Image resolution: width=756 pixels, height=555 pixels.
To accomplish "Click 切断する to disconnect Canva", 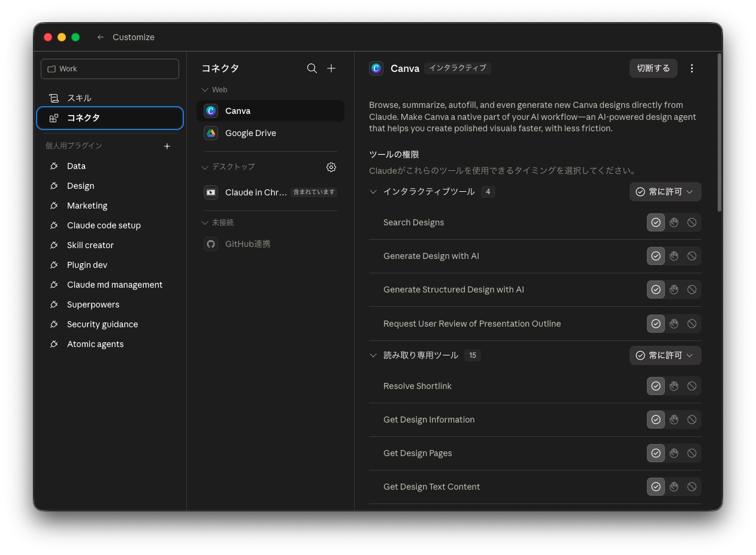I will 654,68.
